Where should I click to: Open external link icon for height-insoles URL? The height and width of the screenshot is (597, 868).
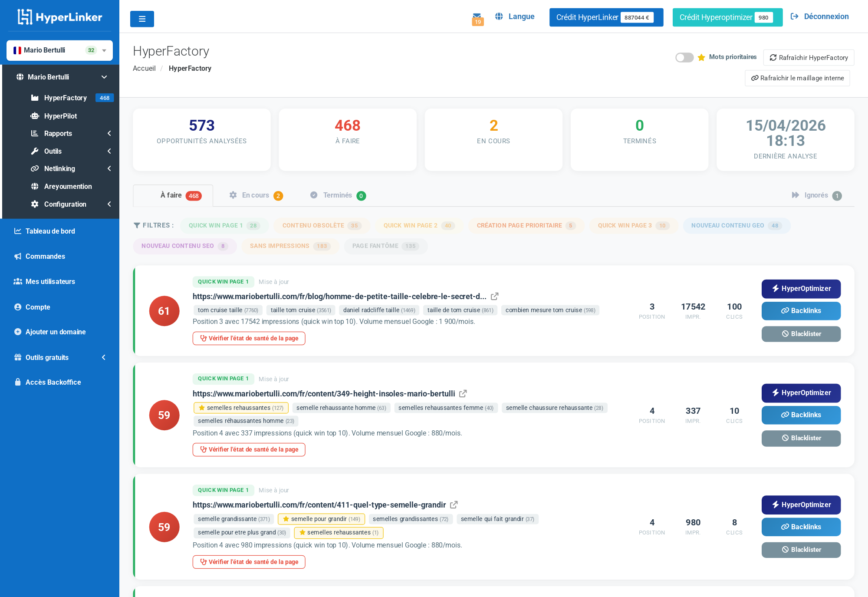click(463, 393)
